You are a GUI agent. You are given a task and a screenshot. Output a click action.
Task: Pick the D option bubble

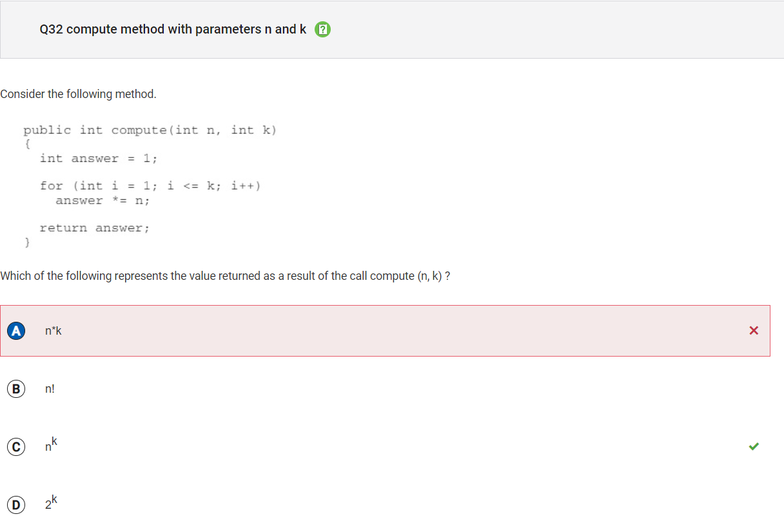click(16, 504)
